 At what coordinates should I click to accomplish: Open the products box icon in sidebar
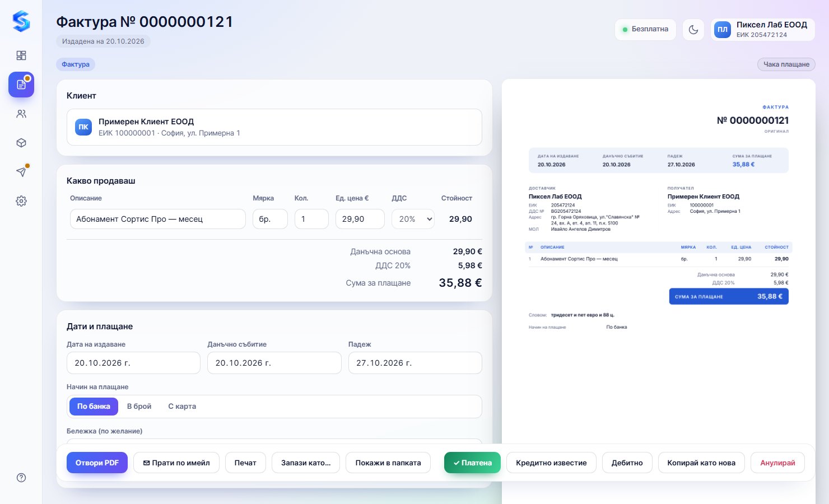(21, 143)
